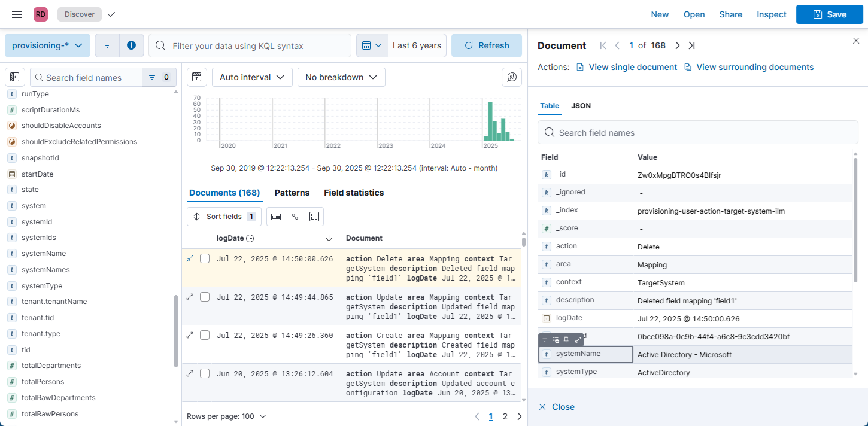Open the No breakdown selector
The image size is (868, 426).
coord(341,77)
